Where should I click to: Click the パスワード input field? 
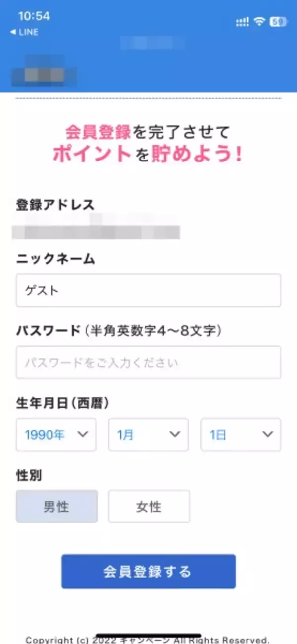tap(148, 363)
